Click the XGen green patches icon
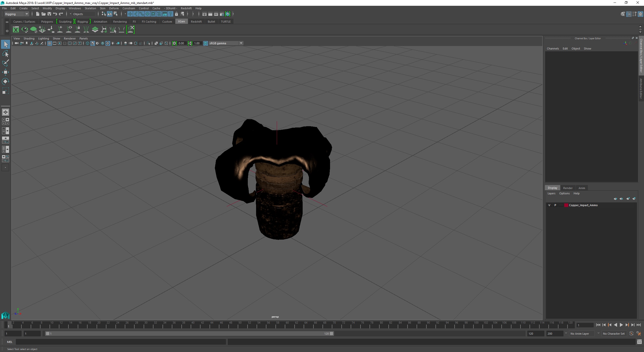The width and height of the screenshot is (644, 352). click(95, 30)
